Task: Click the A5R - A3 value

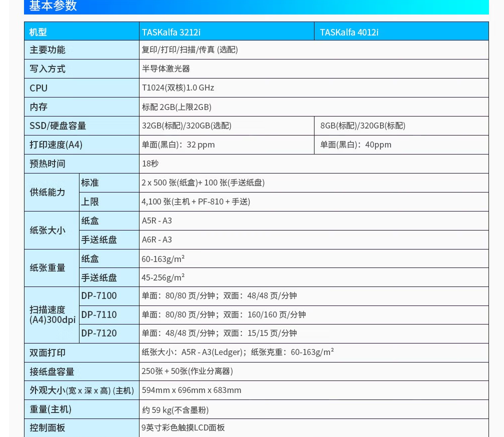Action: coord(157,220)
